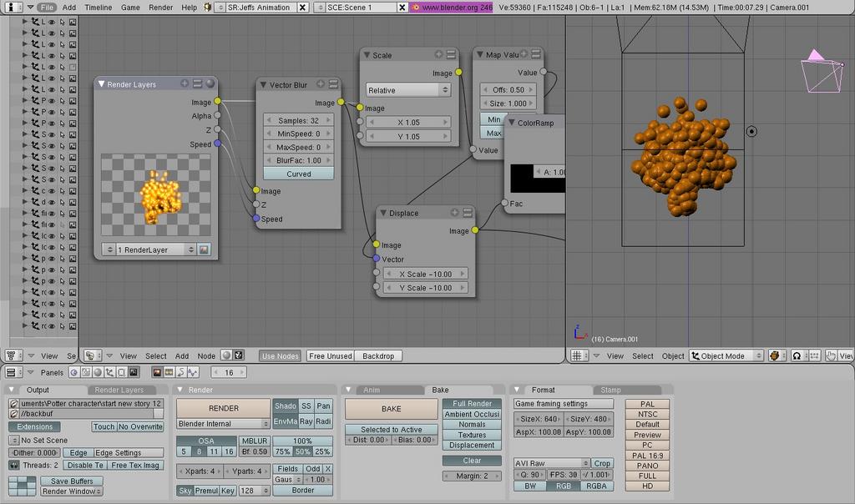Apply the PAL 16:9 preset
This screenshot has width=855, height=504.
pos(647,456)
